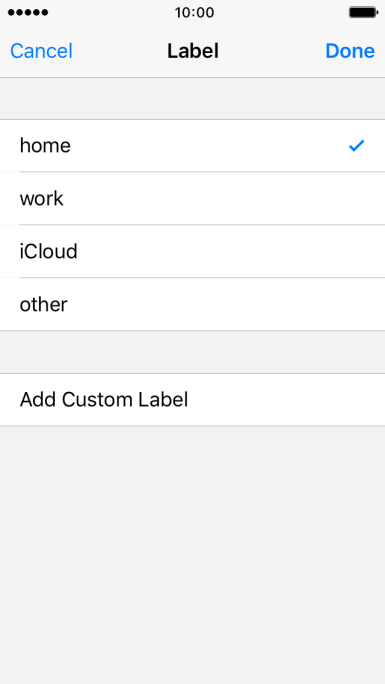This screenshot has width=385, height=684.
Task: Click the blue Cancel text at top left
Action: [41, 51]
